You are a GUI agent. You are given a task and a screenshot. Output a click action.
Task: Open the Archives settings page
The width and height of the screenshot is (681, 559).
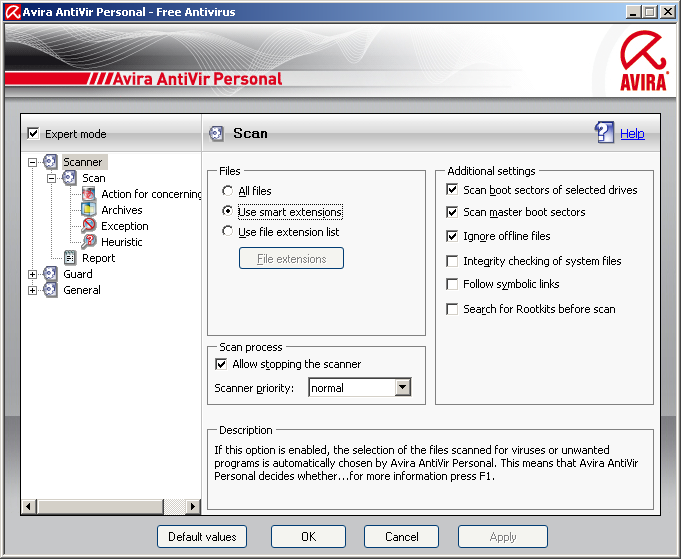coord(122,210)
